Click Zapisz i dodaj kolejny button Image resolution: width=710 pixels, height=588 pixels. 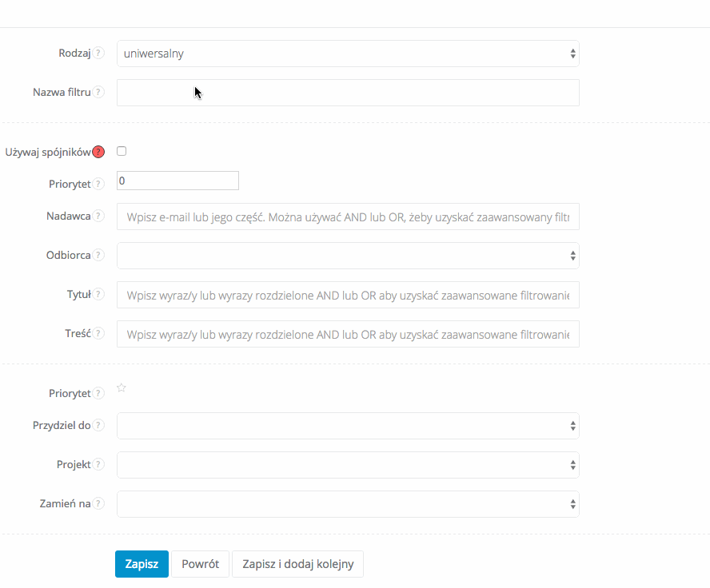pos(297,564)
